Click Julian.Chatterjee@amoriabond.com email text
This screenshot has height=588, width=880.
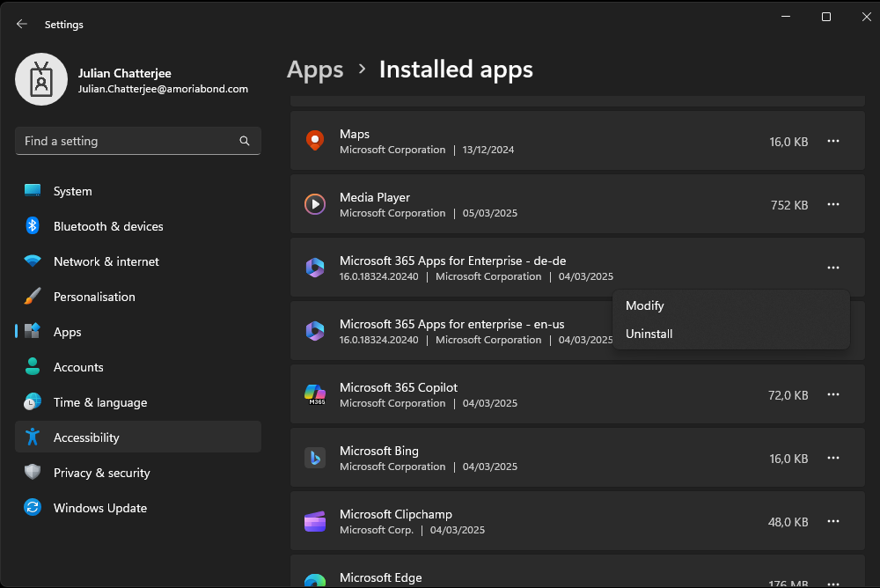163,89
